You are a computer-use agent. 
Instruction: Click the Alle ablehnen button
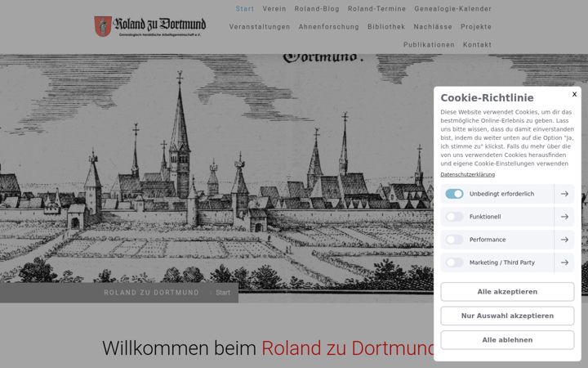point(507,340)
